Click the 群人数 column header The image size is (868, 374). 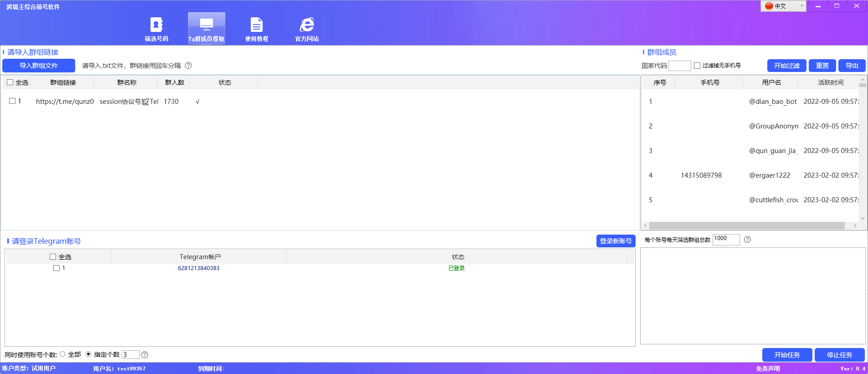pyautogui.click(x=175, y=82)
